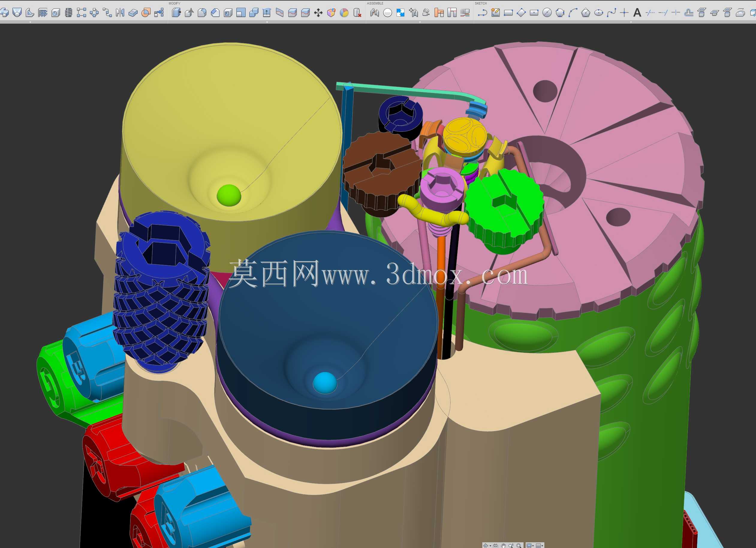The height and width of the screenshot is (548, 756).
Task: Select the Shell tool
Action: pyautogui.click(x=228, y=13)
